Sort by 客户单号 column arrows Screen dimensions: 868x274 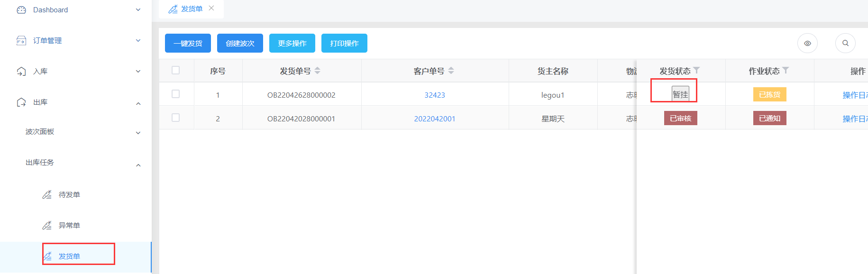[451, 71]
